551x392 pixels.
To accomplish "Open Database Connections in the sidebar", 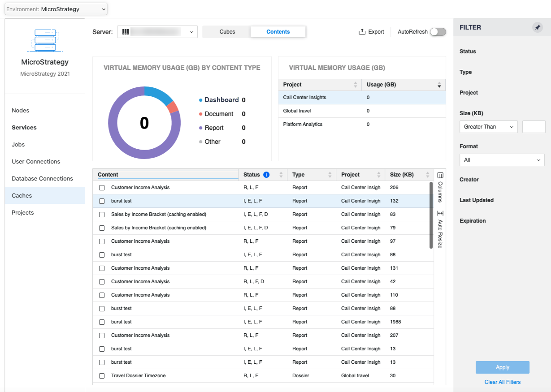I will [x=42, y=178].
